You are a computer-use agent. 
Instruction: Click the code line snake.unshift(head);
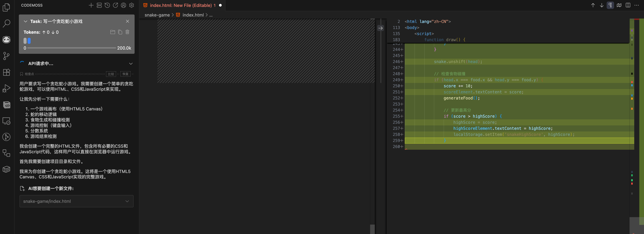tap(458, 62)
